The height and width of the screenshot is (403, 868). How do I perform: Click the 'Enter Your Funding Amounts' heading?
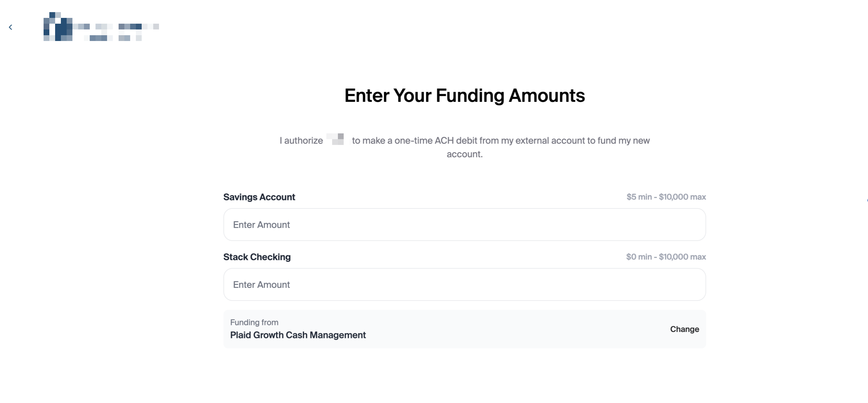coord(464,95)
